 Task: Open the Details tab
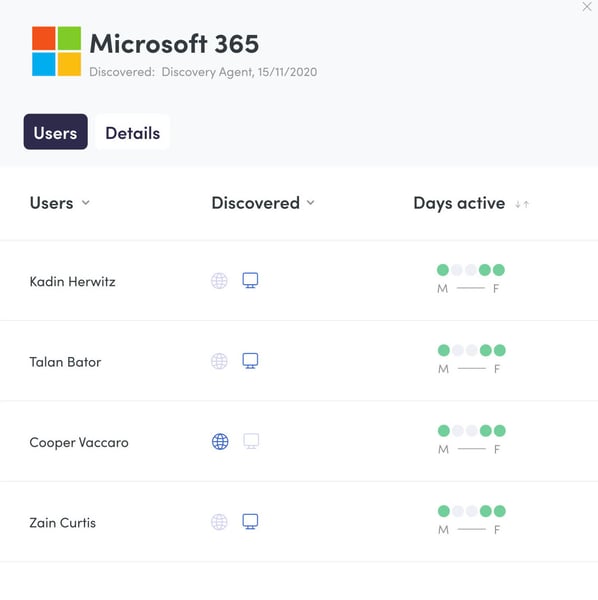[x=132, y=132]
